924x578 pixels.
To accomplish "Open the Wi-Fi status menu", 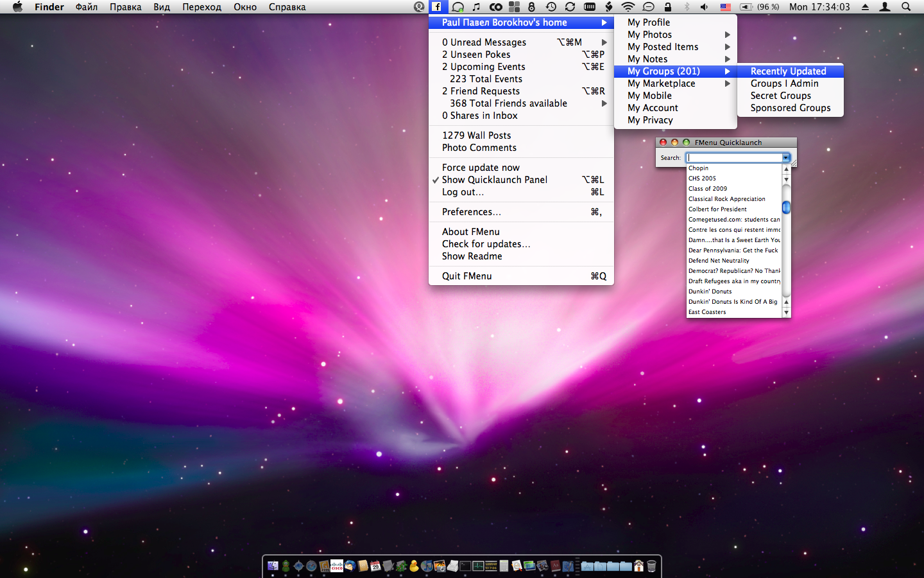I will pos(628,7).
